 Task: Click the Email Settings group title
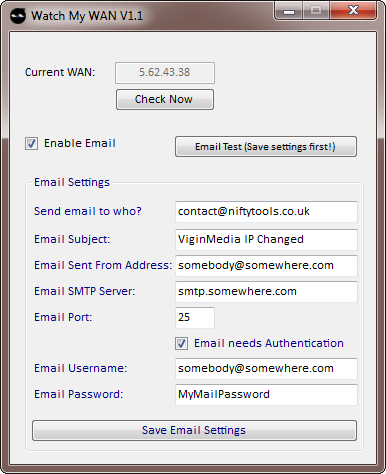tap(72, 182)
